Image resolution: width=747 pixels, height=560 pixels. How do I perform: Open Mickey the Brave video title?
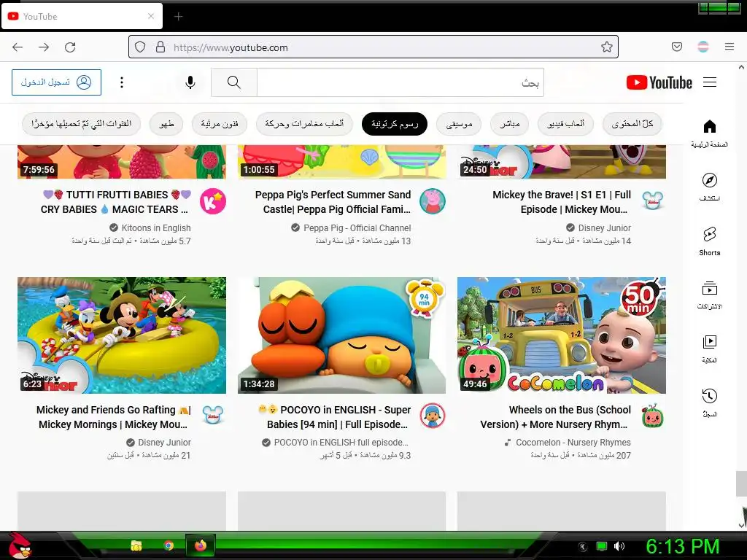point(562,202)
